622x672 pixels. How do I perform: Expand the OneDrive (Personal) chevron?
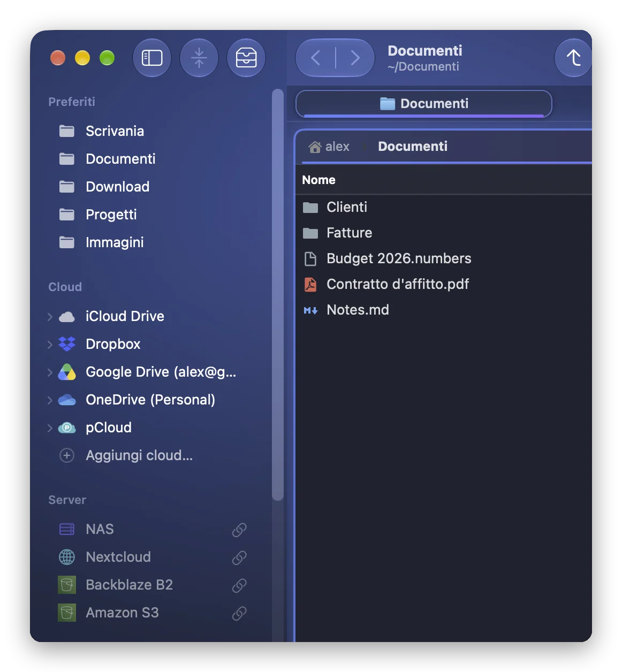point(50,400)
